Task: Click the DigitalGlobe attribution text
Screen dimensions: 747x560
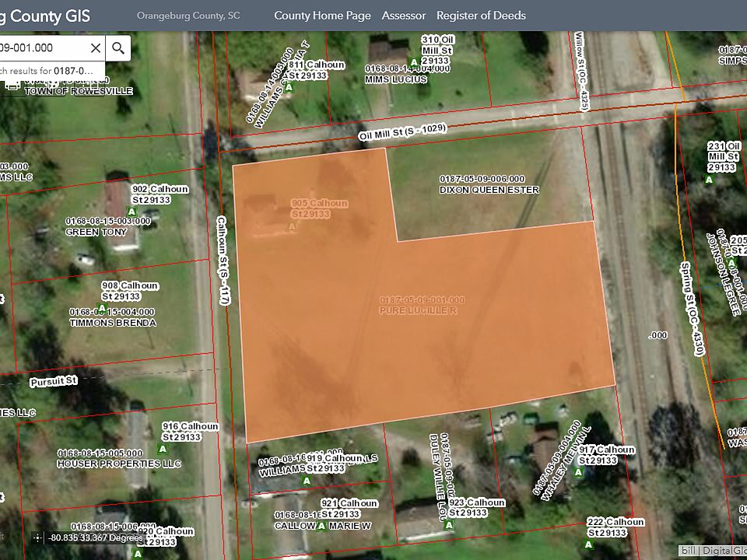Action: pos(723,551)
